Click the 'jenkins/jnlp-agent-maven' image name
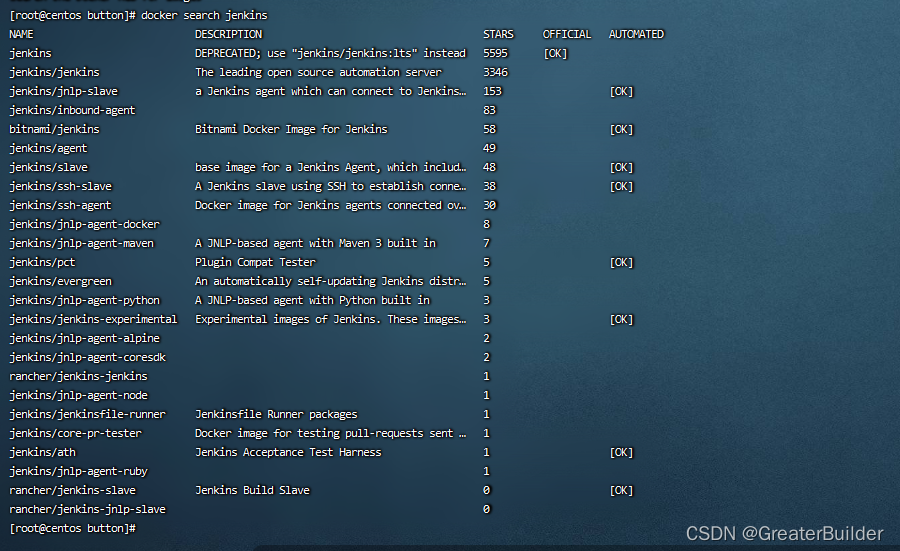Viewport: 900px width, 551px height. tap(82, 243)
